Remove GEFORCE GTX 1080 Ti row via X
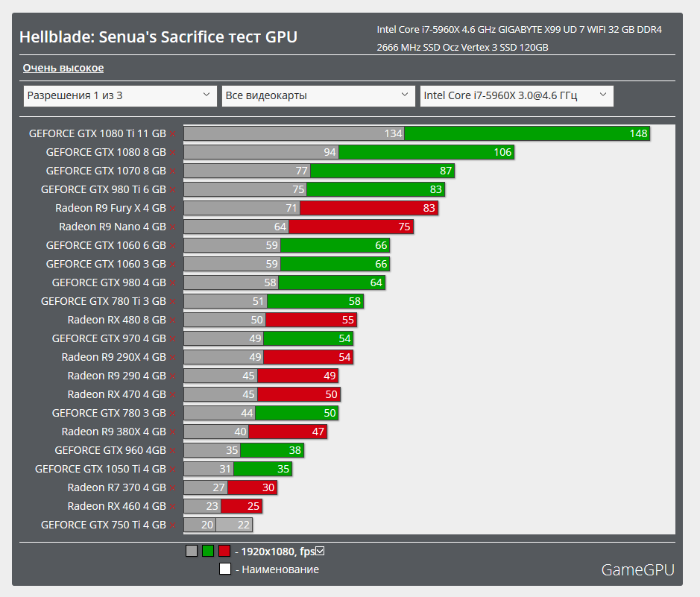Viewport: 700px width, 597px height. click(173, 134)
